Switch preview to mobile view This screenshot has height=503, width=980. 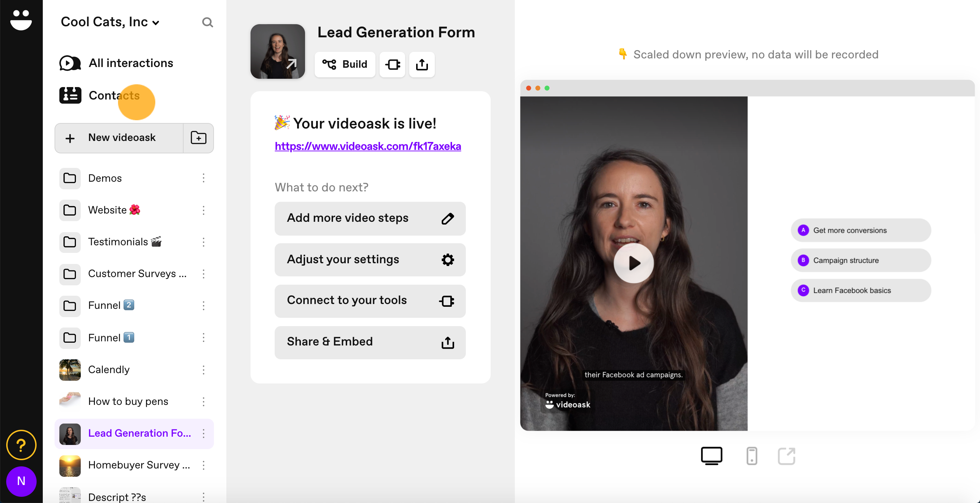click(752, 456)
